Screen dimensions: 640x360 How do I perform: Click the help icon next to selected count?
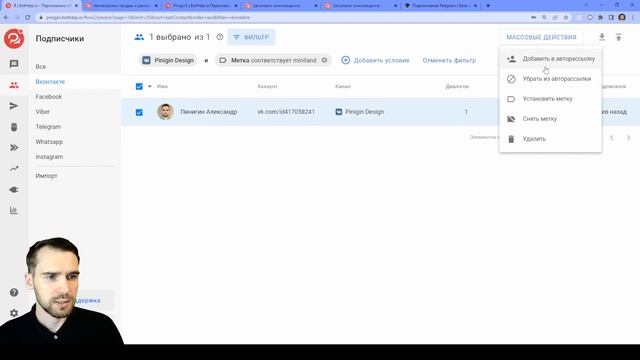click(220, 37)
